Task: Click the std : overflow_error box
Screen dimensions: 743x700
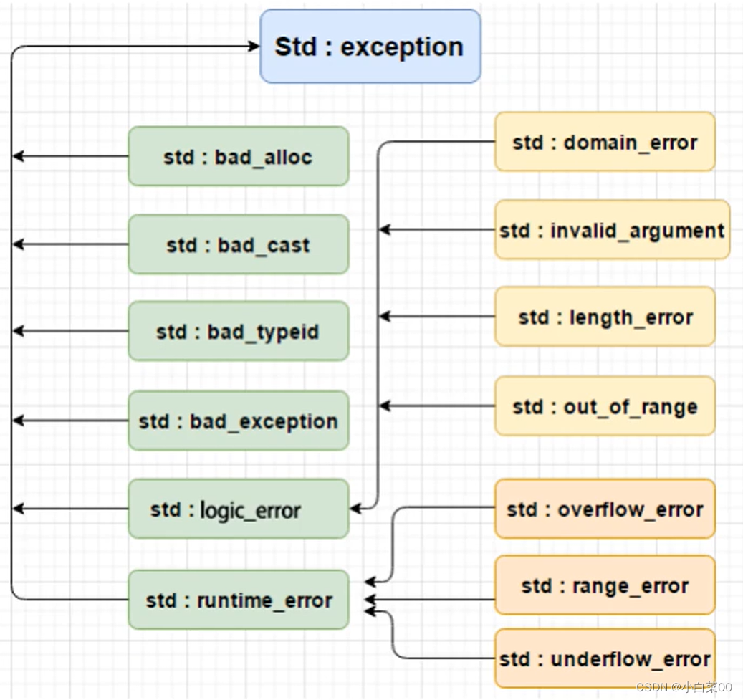Action: click(x=604, y=509)
